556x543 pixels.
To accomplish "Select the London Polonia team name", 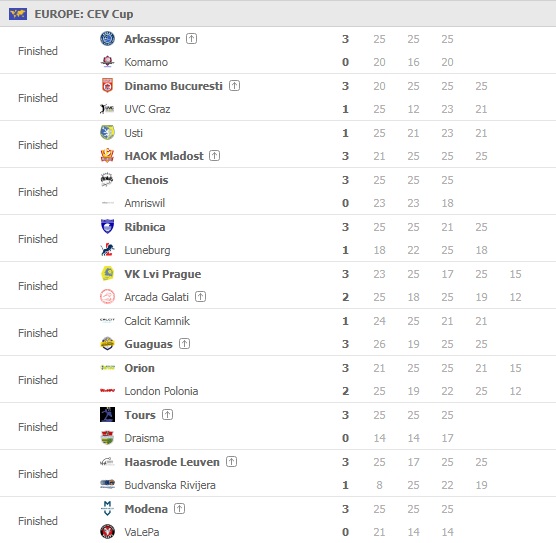I will pyautogui.click(x=161, y=391).
